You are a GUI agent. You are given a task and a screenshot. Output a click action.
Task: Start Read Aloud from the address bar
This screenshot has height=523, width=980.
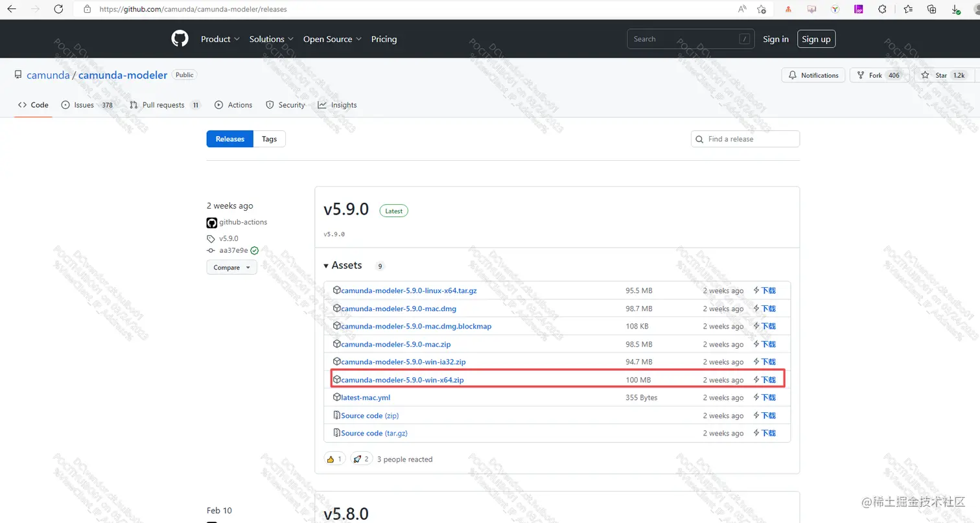click(x=742, y=9)
